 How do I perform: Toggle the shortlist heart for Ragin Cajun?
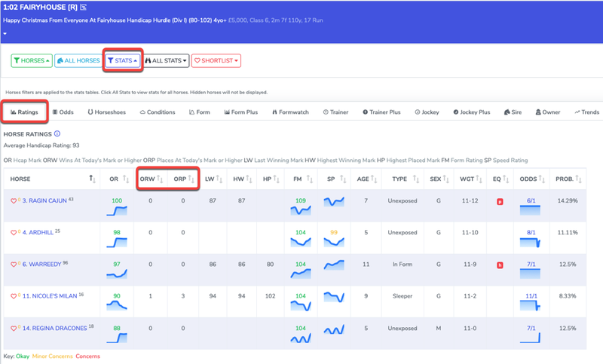coord(13,201)
